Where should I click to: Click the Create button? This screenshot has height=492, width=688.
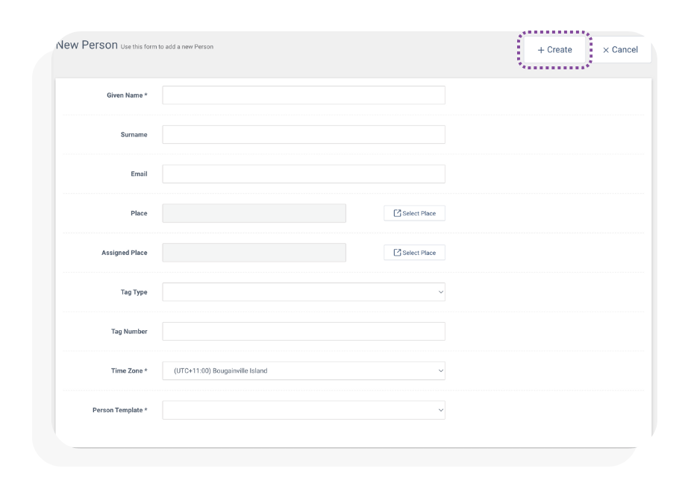555,50
